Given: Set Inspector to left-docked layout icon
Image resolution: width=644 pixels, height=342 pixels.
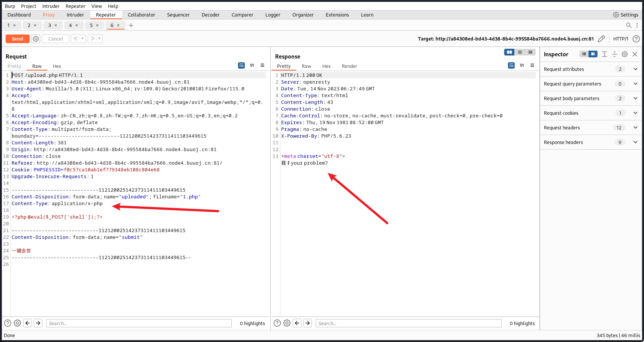Looking at the screenshot, I should 584,54.
